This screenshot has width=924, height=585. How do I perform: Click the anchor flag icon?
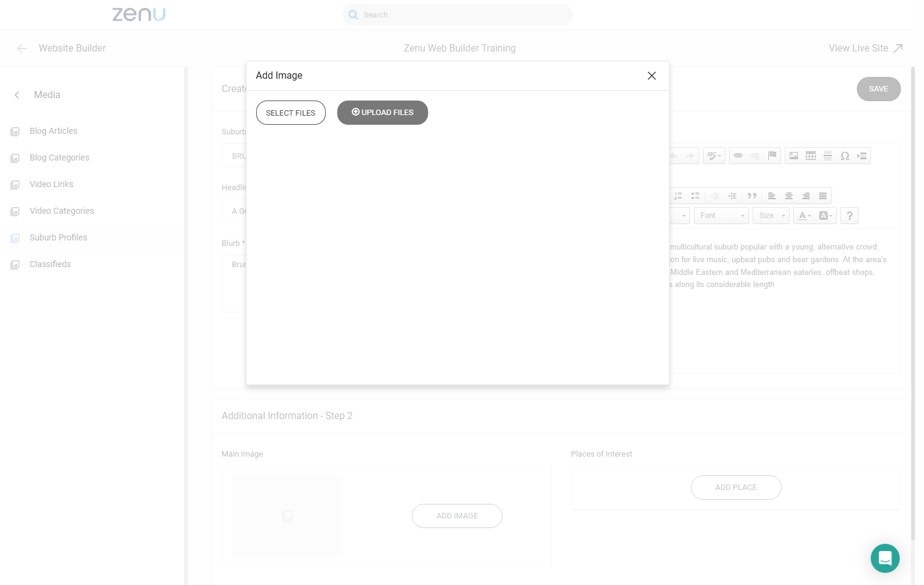click(x=772, y=156)
